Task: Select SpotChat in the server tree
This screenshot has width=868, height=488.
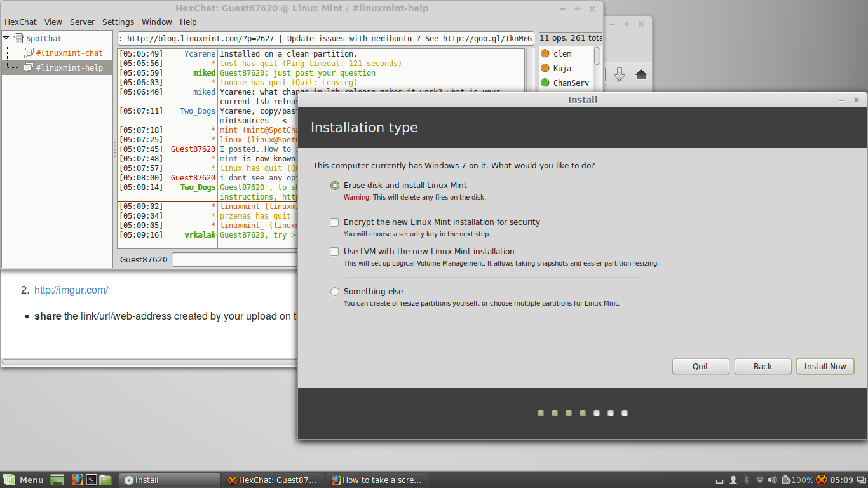Action: pos(44,39)
